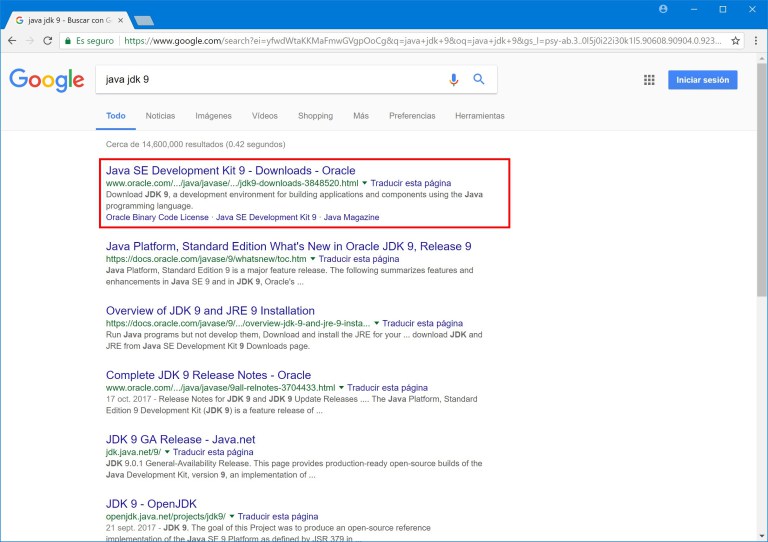This screenshot has width=768, height=542.
Task: Switch to the Imágenes tab
Action: 213,116
